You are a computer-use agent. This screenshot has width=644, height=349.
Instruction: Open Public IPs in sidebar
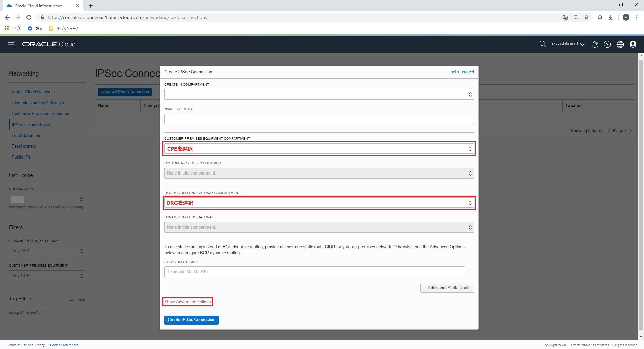tap(21, 157)
